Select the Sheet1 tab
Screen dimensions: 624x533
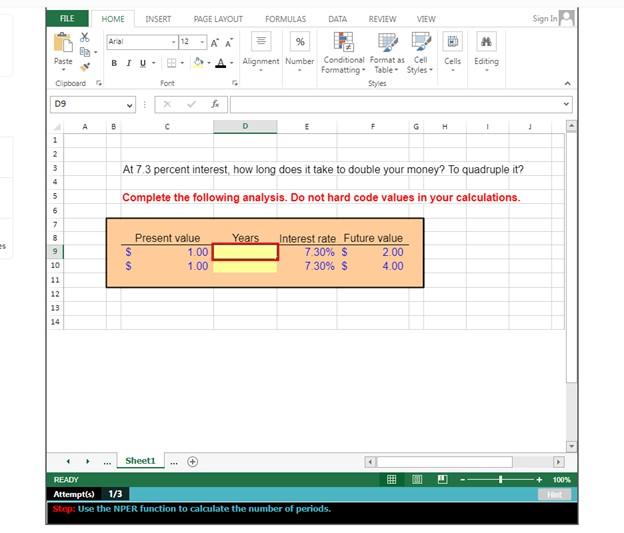[x=140, y=461]
